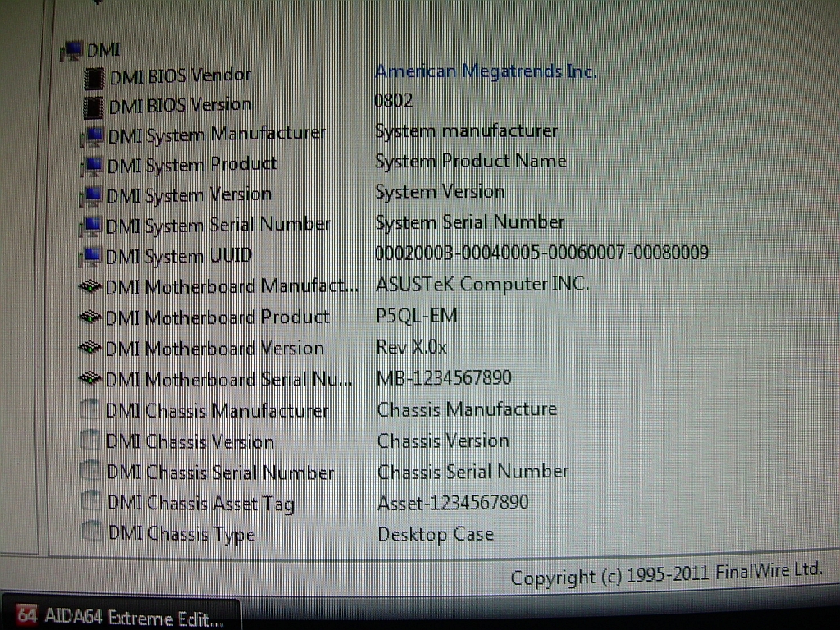Click the DMI System Product computer icon
Viewport: 840px width, 630px height.
coord(91,166)
